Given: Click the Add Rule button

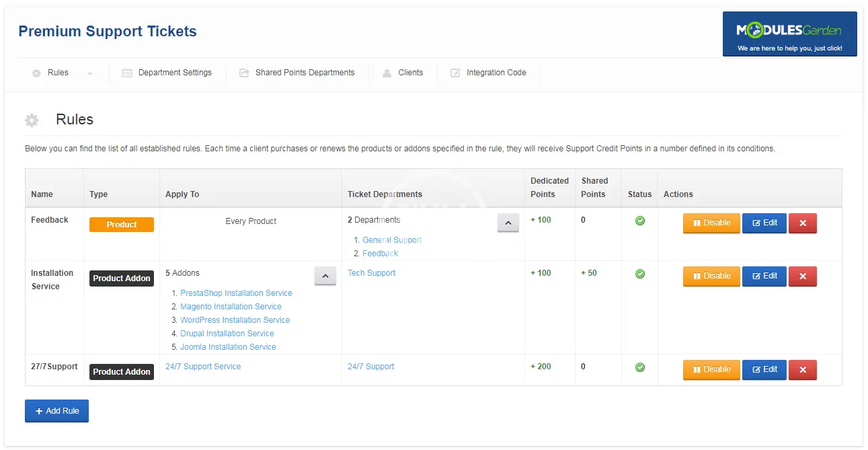Looking at the screenshot, I should pos(56,411).
